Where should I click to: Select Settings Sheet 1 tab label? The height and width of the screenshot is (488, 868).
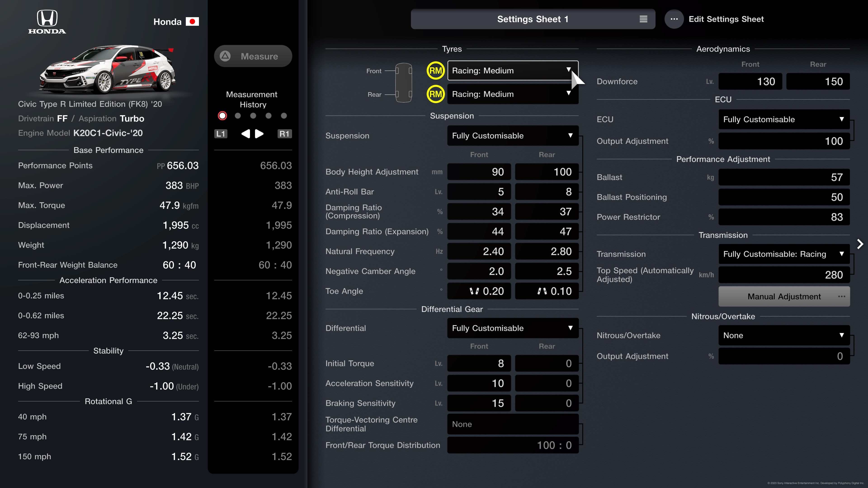[532, 19]
